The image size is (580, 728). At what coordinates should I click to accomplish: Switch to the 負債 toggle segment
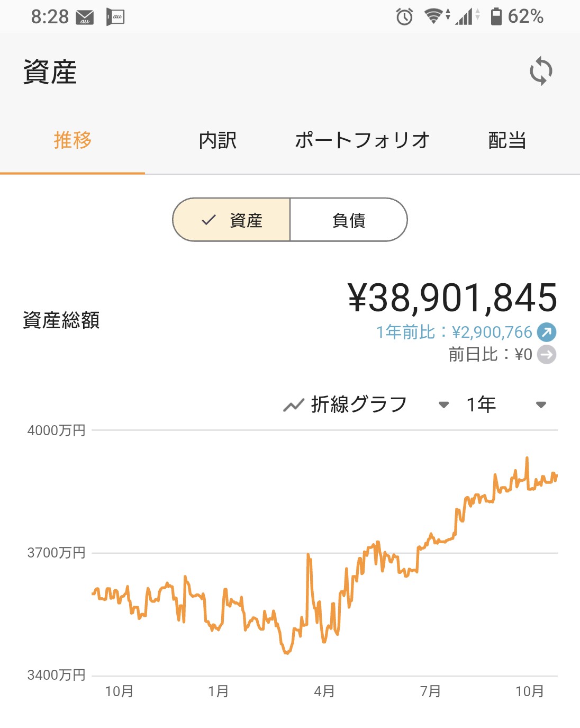pyautogui.click(x=349, y=220)
